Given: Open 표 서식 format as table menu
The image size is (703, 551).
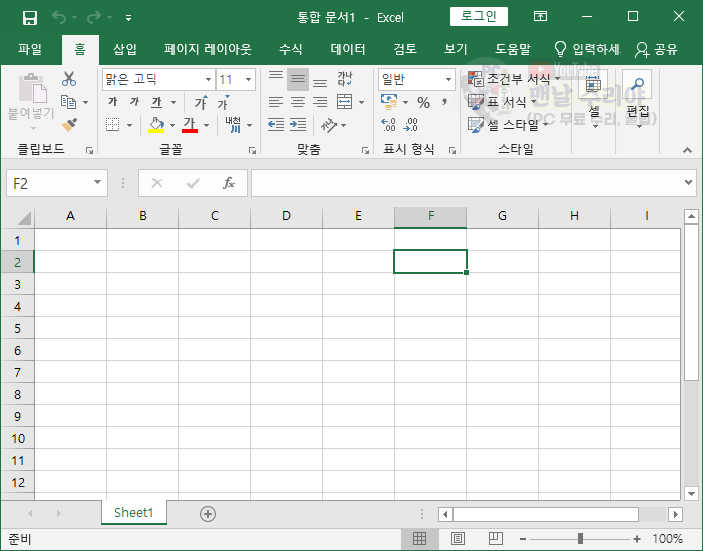Looking at the screenshot, I should coord(502,102).
